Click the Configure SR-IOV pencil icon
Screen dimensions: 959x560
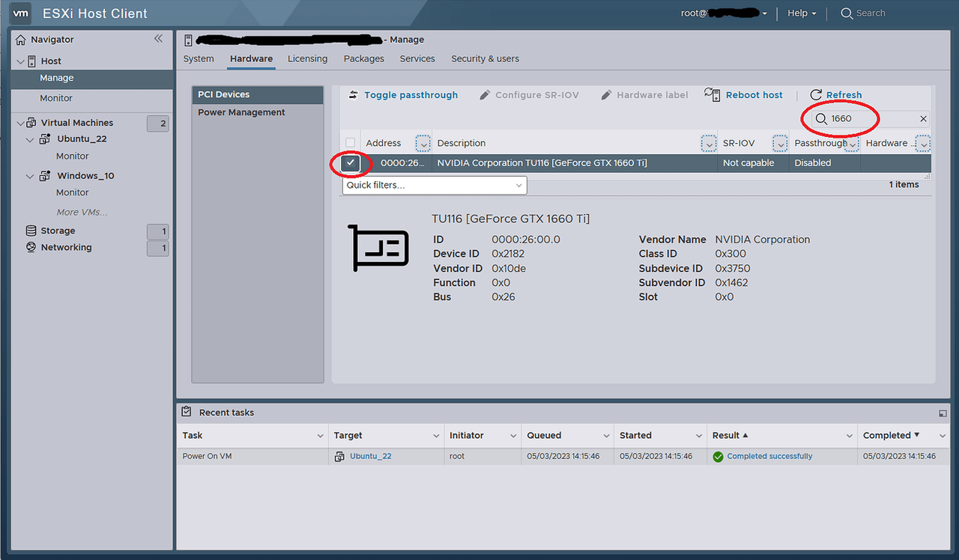(485, 94)
